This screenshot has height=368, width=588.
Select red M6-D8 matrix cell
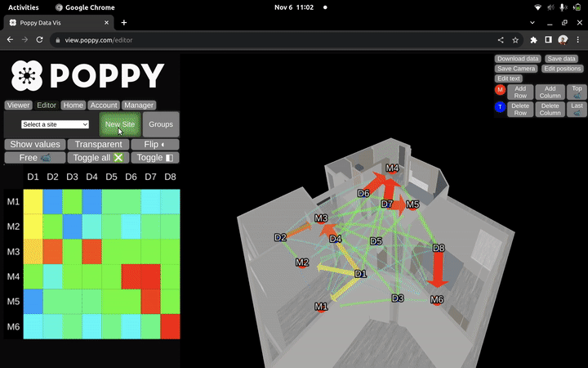pos(170,326)
